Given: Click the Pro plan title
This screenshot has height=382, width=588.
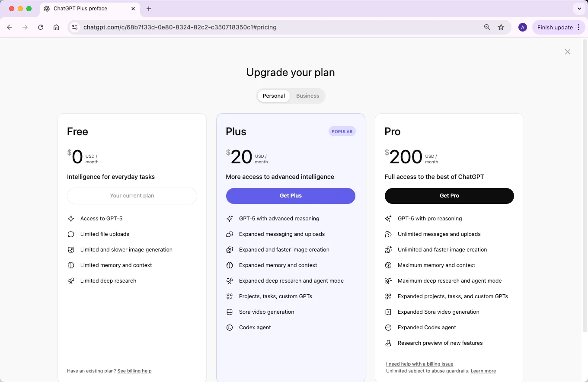Looking at the screenshot, I should (x=393, y=132).
